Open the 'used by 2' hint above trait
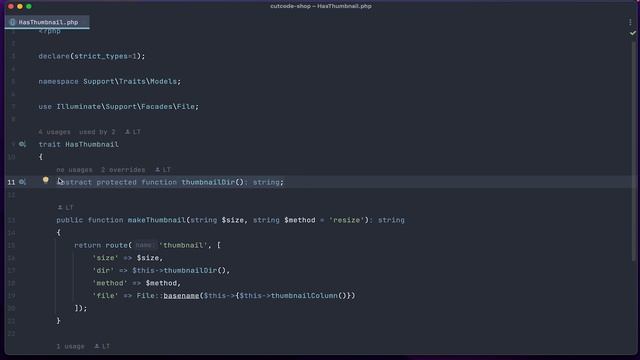The width and height of the screenshot is (640, 360). tap(97, 132)
